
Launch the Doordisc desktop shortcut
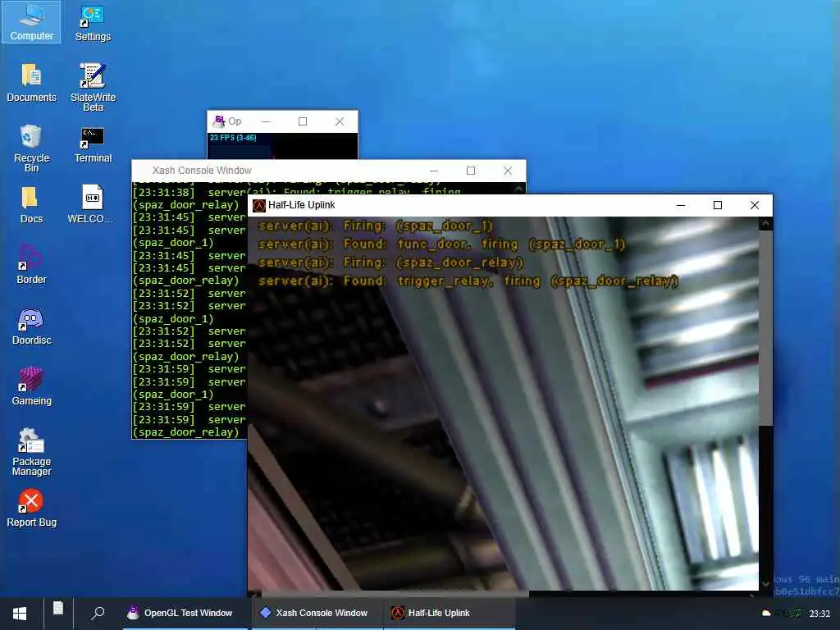[x=31, y=326]
